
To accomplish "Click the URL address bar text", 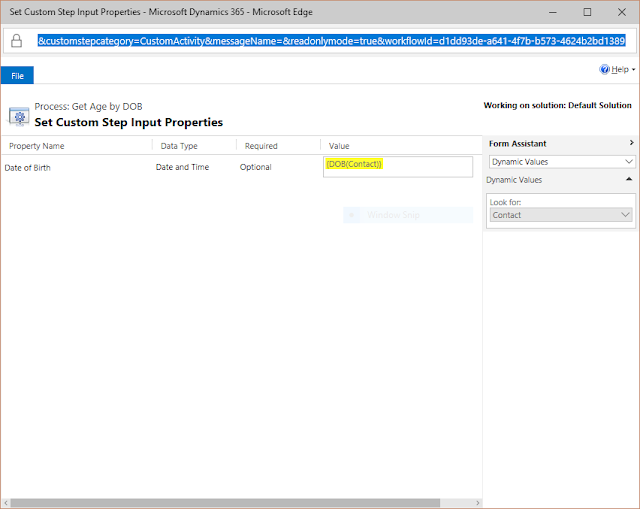I will coord(331,41).
